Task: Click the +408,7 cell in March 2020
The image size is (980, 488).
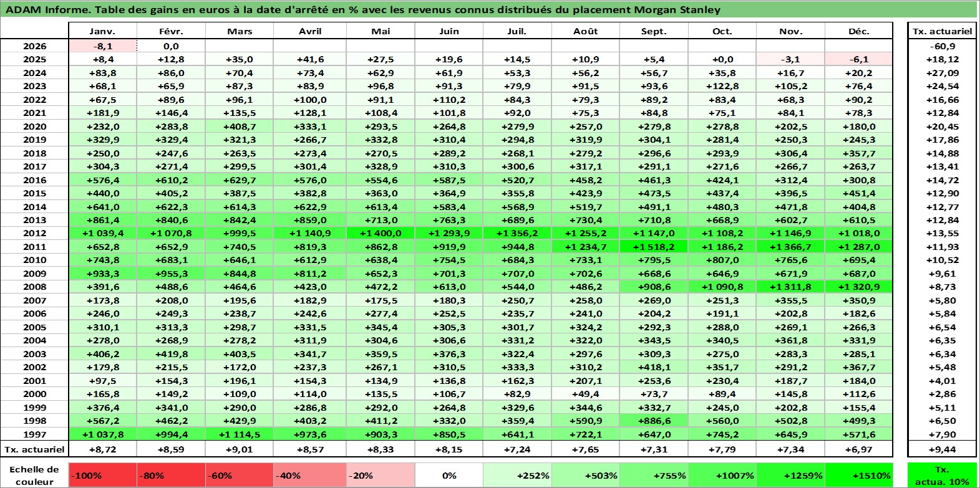Action: click(x=240, y=127)
